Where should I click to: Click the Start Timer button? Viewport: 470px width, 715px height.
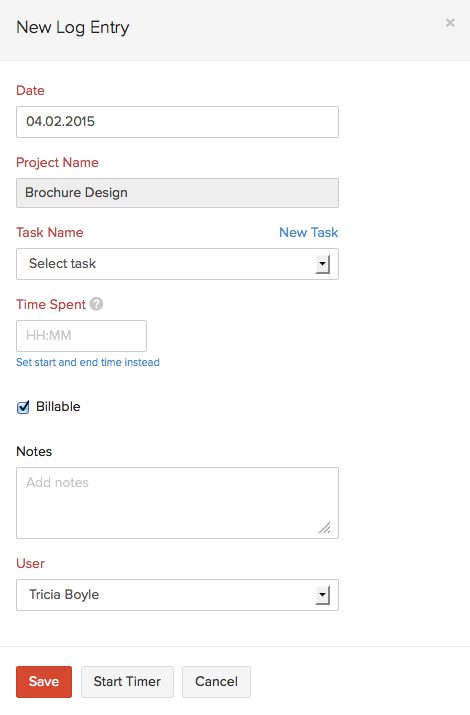click(x=127, y=682)
